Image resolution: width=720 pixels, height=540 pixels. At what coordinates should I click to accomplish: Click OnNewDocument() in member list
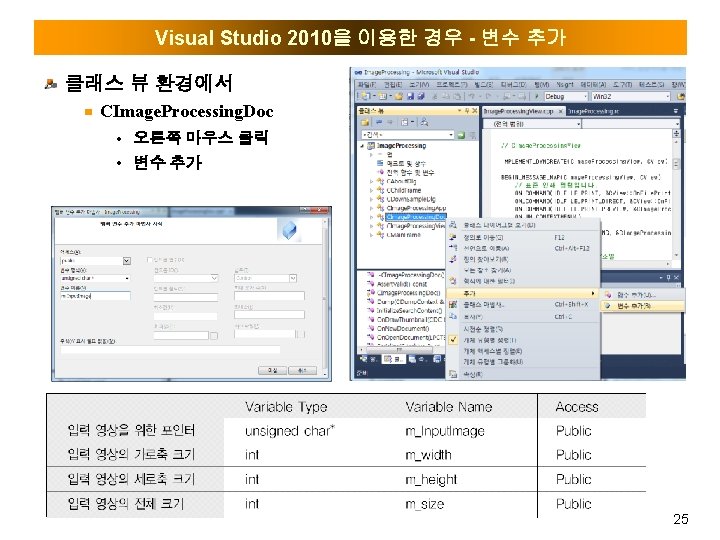403,328
